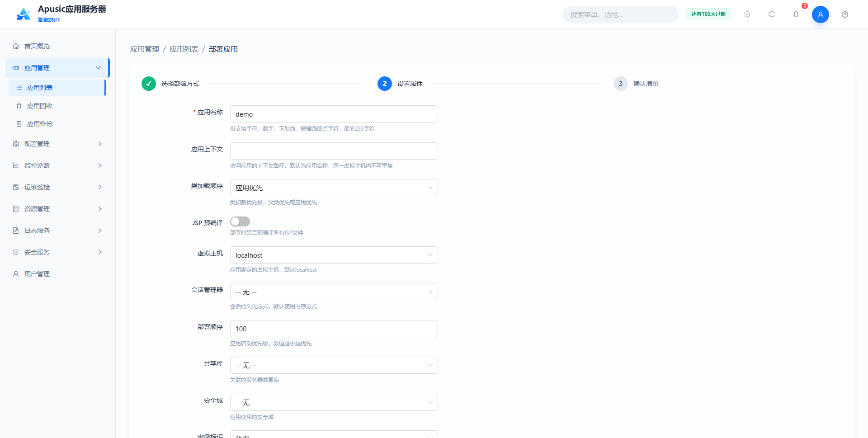Open the security shield icon in header
Image resolution: width=868 pixels, height=438 pixels.
[x=747, y=14]
